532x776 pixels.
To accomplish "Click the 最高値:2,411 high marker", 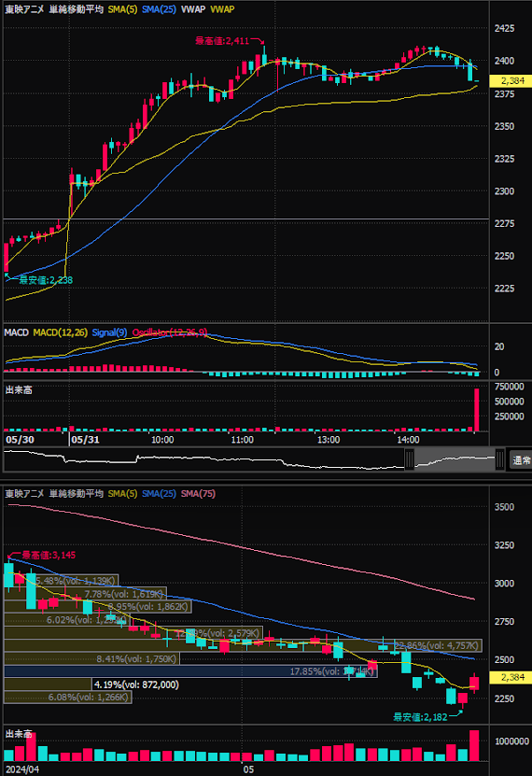I will tap(222, 40).
